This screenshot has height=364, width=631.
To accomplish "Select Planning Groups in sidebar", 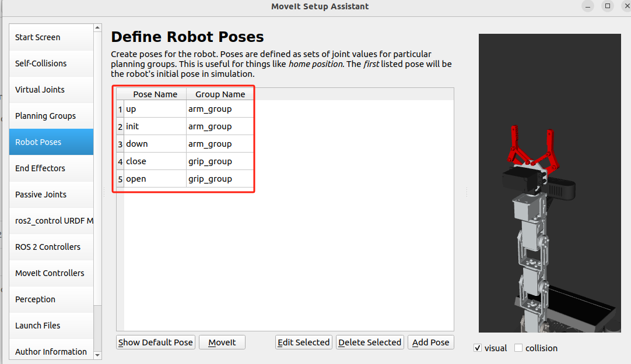I will 51,116.
